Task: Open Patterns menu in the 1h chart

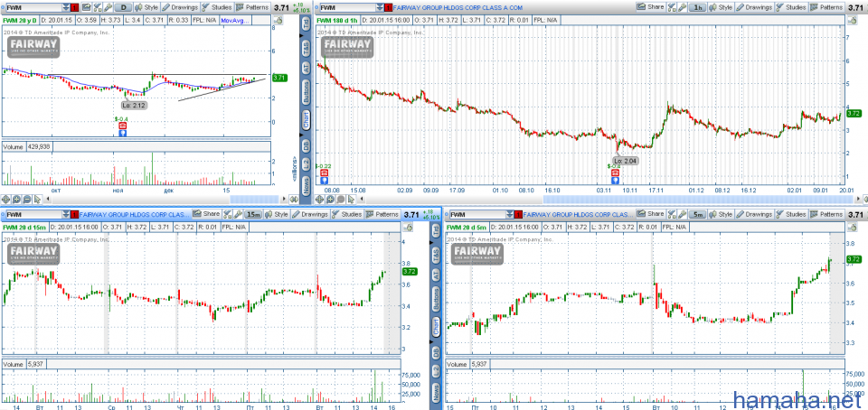Action: (x=826, y=8)
